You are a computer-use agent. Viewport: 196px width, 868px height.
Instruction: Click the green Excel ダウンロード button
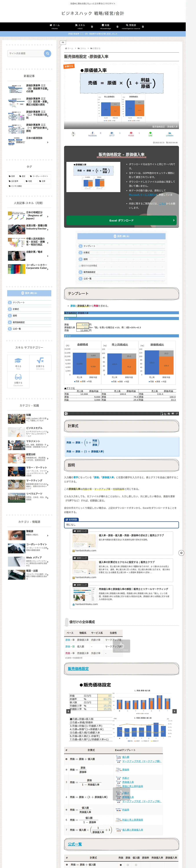coord(121,220)
